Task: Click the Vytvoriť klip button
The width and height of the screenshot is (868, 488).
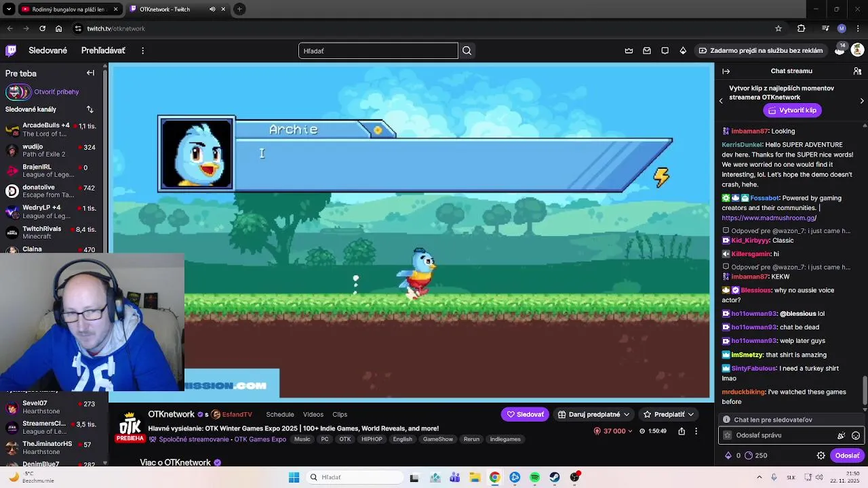Action: click(x=791, y=110)
